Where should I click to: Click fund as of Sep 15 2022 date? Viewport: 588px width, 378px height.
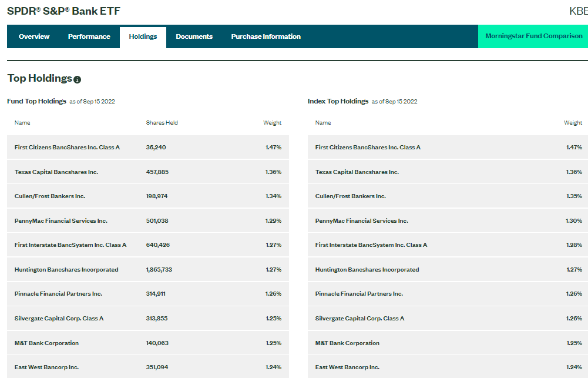point(92,101)
